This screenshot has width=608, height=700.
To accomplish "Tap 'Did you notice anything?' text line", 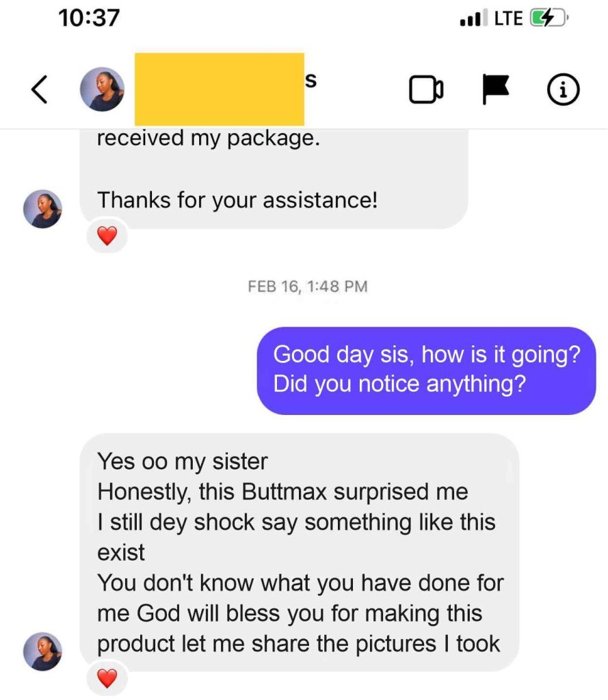I will pos(399,384).
